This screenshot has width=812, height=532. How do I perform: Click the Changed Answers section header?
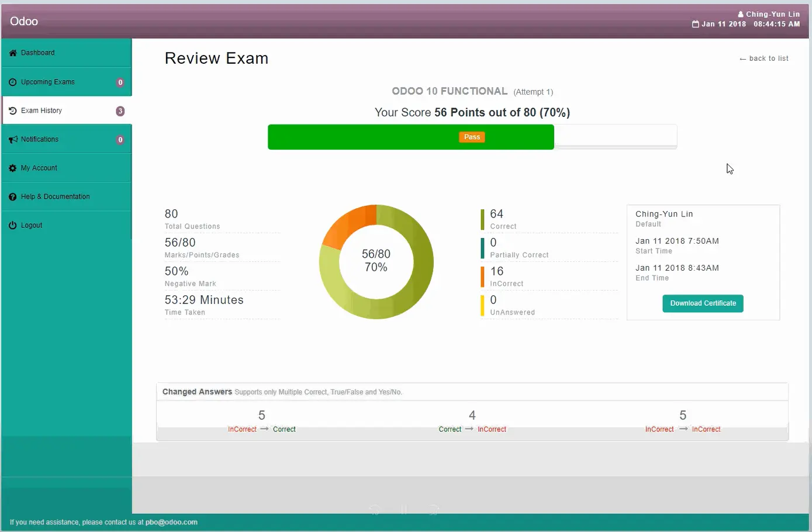point(197,392)
